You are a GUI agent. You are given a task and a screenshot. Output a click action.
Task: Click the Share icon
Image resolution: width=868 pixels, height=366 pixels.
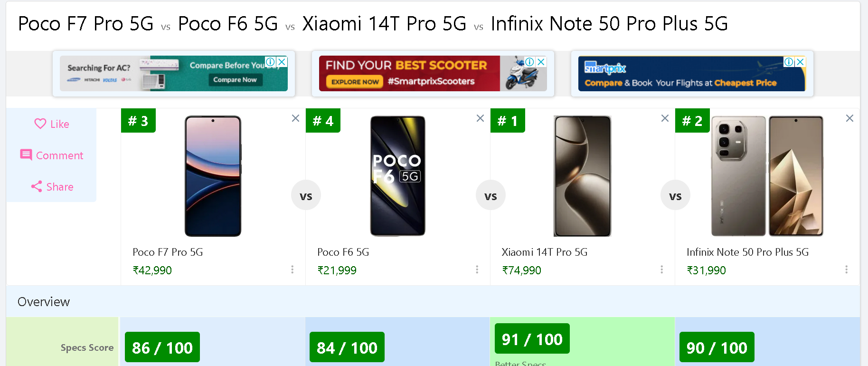click(37, 186)
